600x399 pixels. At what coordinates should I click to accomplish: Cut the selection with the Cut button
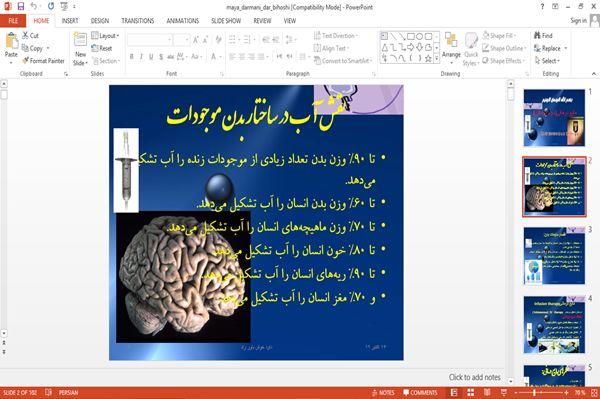pos(30,36)
